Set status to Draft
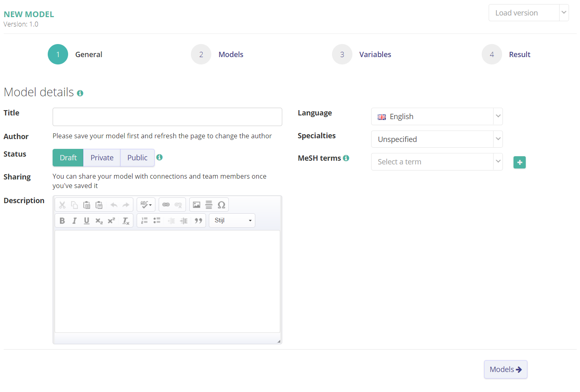 click(x=68, y=158)
